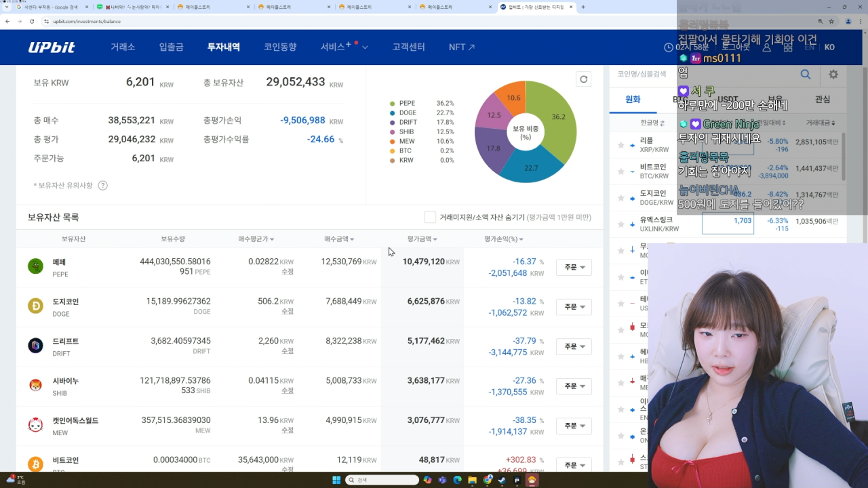Sort by 평가손익(%) column dropdown
Image resolution: width=868 pixels, height=488 pixels.
pyautogui.click(x=504, y=239)
